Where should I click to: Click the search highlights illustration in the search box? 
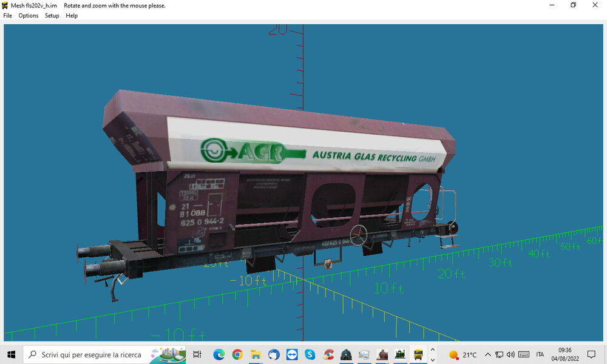coord(168,355)
